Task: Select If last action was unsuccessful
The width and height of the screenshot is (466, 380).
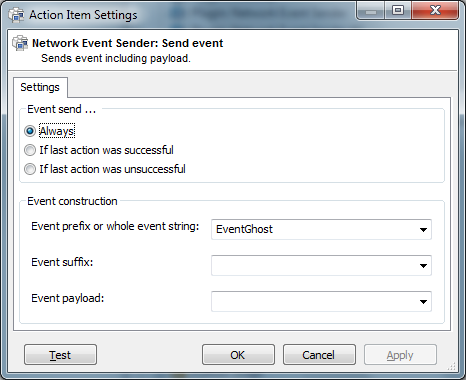Action: tap(30, 169)
